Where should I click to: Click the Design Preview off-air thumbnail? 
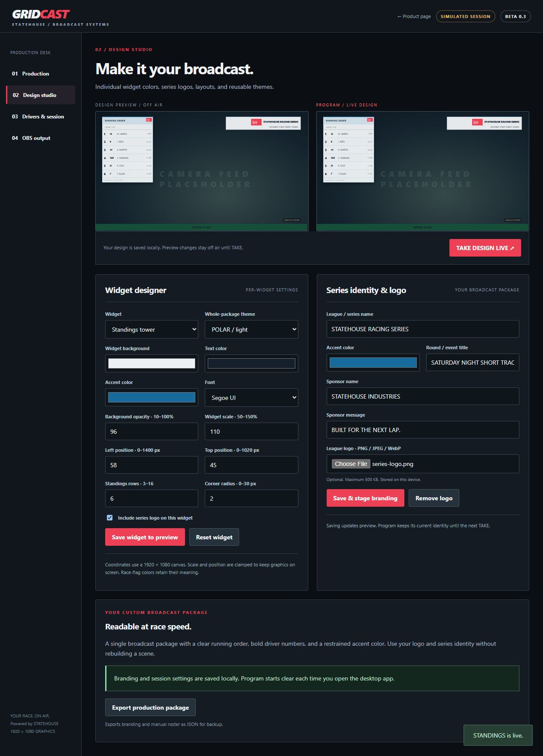(x=202, y=171)
